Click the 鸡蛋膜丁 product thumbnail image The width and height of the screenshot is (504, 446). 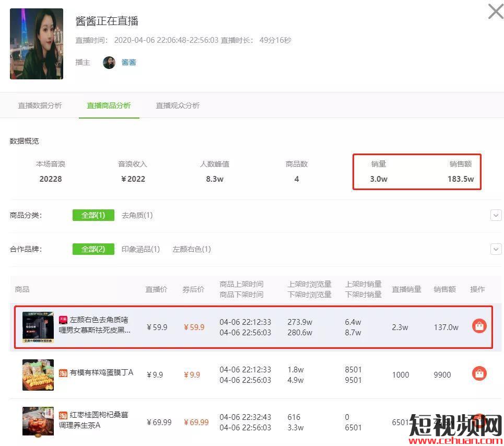click(38, 374)
